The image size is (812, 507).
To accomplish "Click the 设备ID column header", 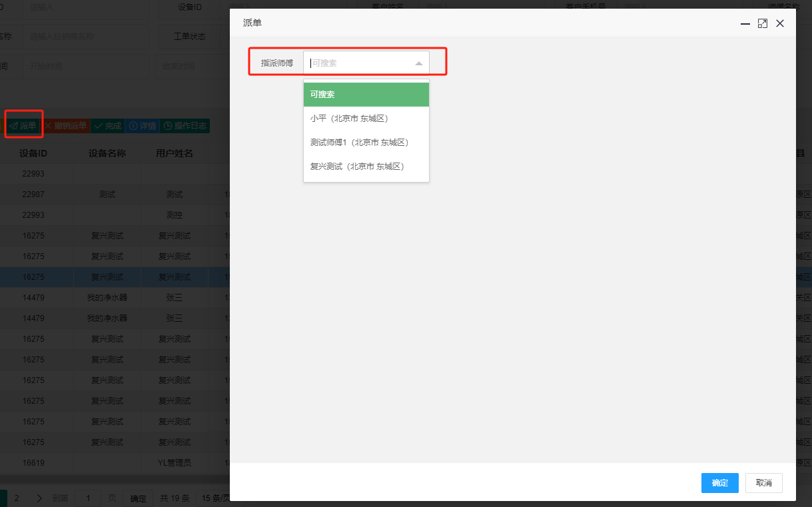I will click(33, 153).
